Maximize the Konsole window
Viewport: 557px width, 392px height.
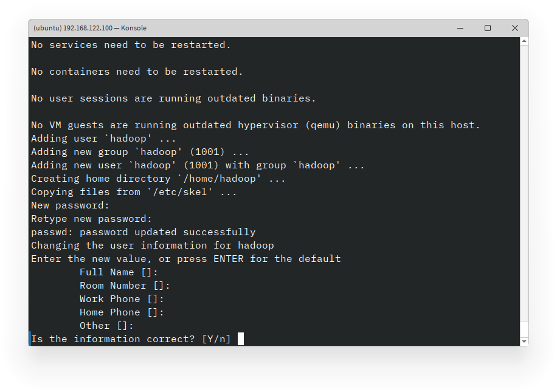coord(488,28)
